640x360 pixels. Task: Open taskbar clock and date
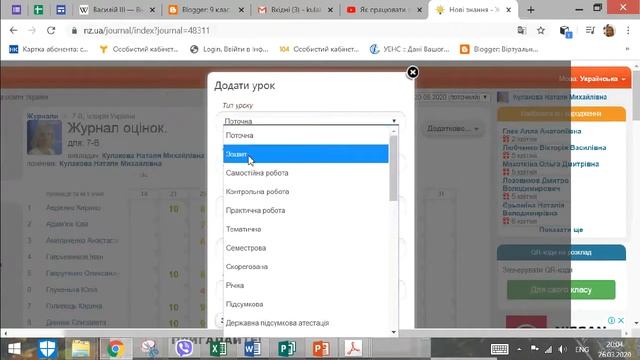click(615, 349)
